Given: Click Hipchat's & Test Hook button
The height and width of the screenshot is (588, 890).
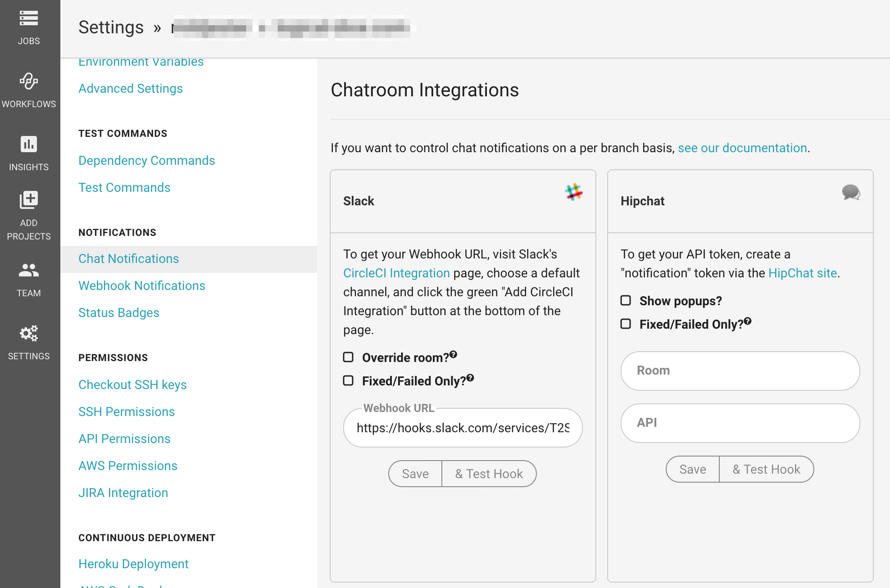Looking at the screenshot, I should click(767, 469).
